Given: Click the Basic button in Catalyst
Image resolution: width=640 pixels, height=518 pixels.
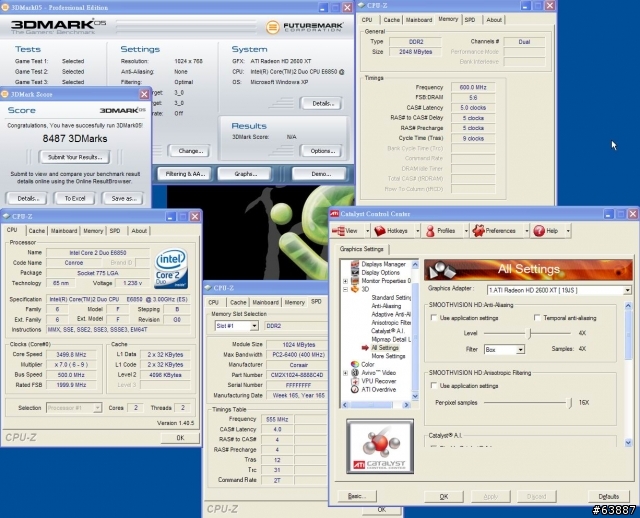Looking at the screenshot, I should (x=357, y=496).
